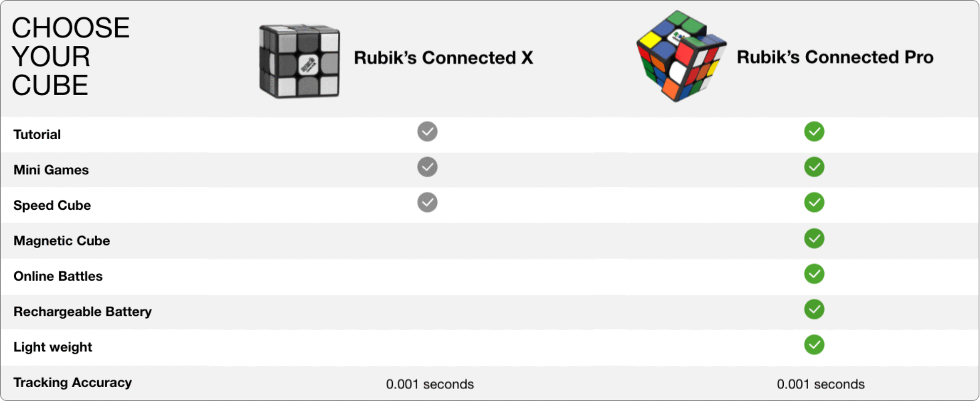Click Connected Pro 0.001 seconds value
Image resolution: width=980 pixels, height=401 pixels.
821,384
